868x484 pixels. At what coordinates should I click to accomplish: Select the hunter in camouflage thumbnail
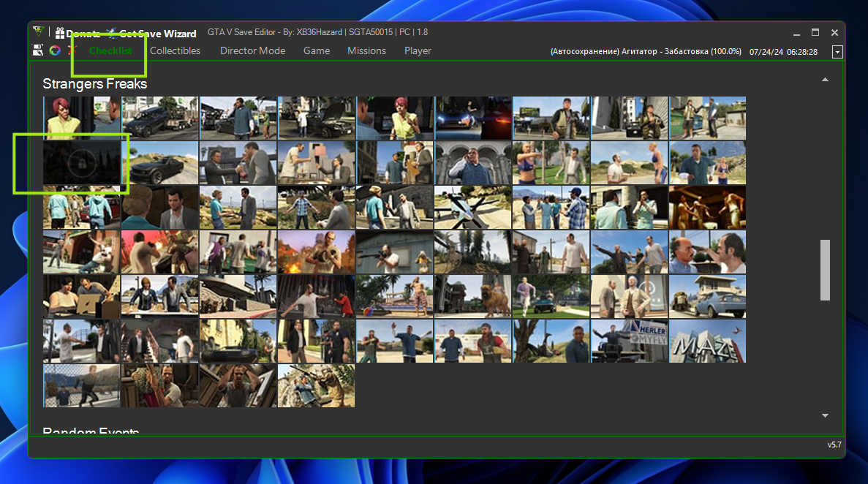[316, 385]
